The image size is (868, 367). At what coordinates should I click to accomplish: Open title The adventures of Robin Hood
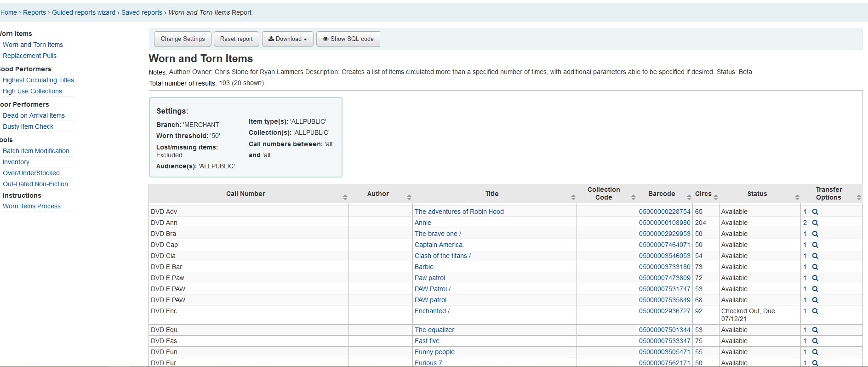pos(459,212)
